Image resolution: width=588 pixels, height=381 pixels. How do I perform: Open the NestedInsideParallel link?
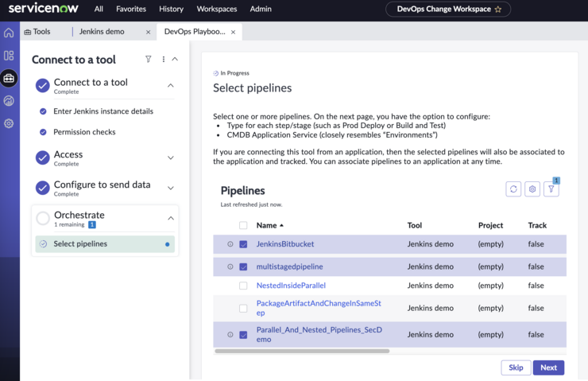pos(291,286)
